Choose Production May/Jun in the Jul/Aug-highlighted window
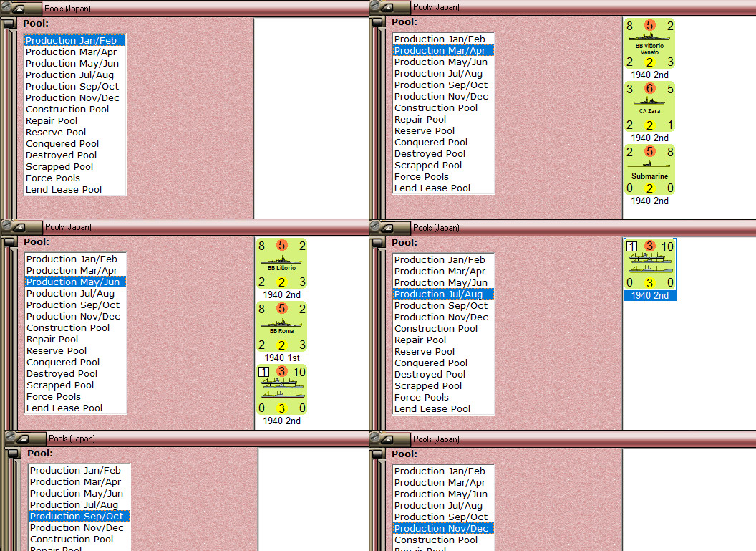756x551 pixels. (x=443, y=283)
